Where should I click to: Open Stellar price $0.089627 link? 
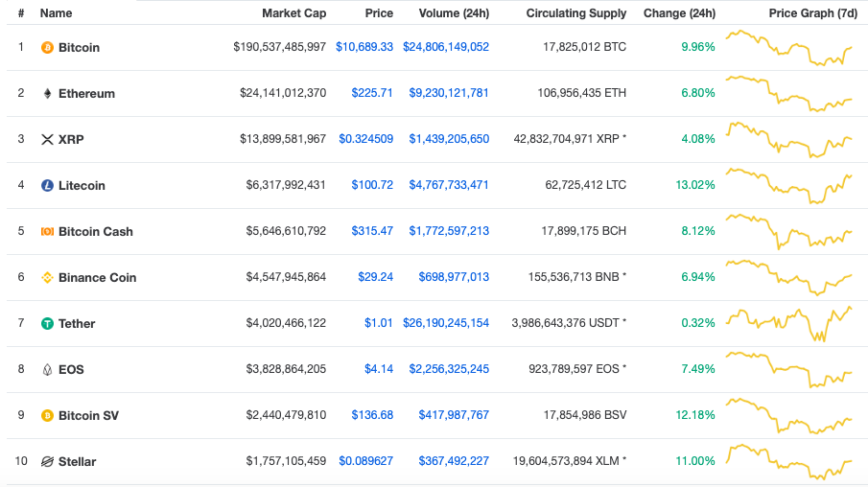pyautogui.click(x=366, y=460)
